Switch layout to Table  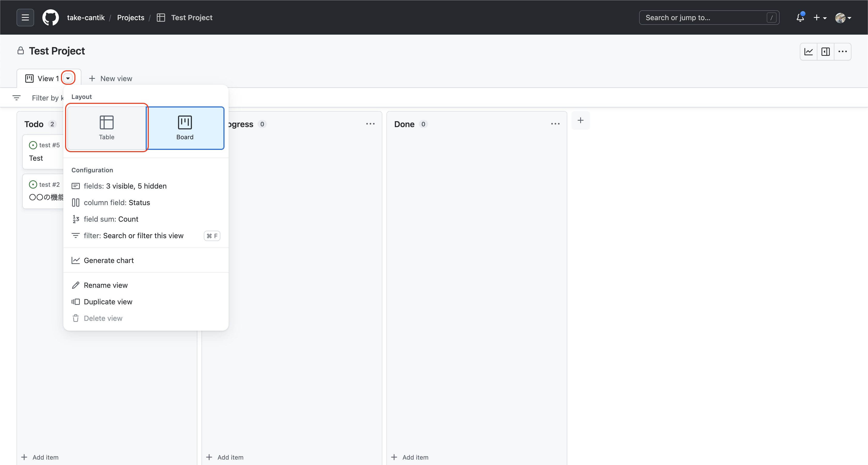[x=106, y=128]
